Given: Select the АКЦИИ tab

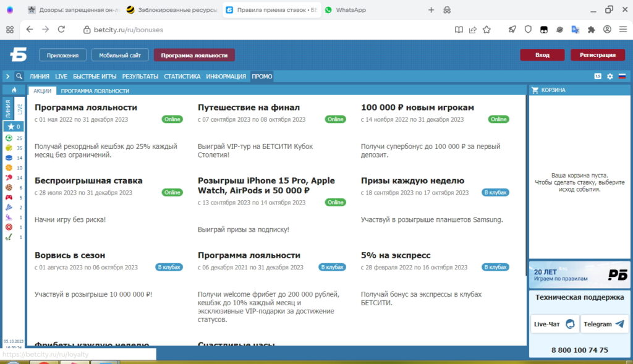Looking at the screenshot, I should 43,91.
